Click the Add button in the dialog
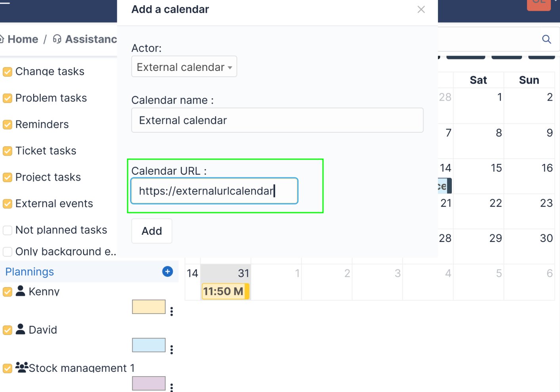The width and height of the screenshot is (560, 392). [151, 231]
